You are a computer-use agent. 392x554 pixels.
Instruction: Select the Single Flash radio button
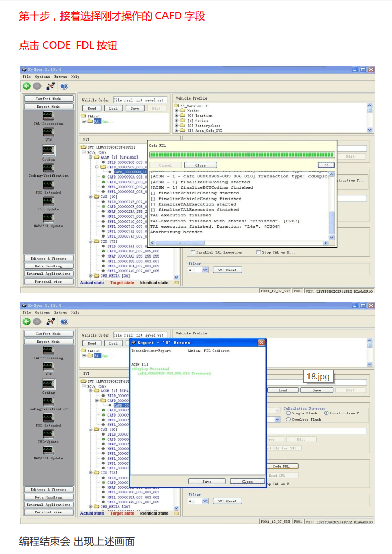click(288, 413)
